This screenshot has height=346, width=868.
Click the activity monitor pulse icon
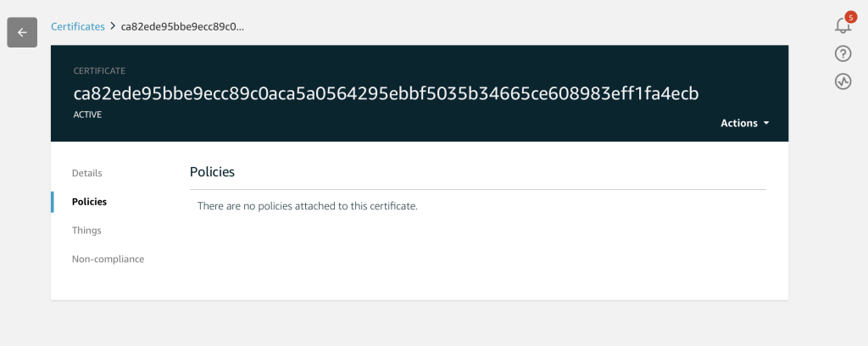coord(843,82)
